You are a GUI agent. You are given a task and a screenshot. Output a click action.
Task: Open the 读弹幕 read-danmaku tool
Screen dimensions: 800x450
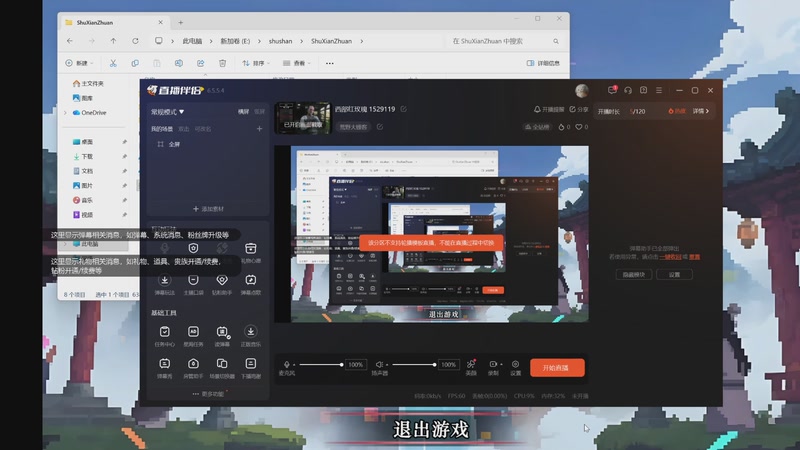coord(222,336)
